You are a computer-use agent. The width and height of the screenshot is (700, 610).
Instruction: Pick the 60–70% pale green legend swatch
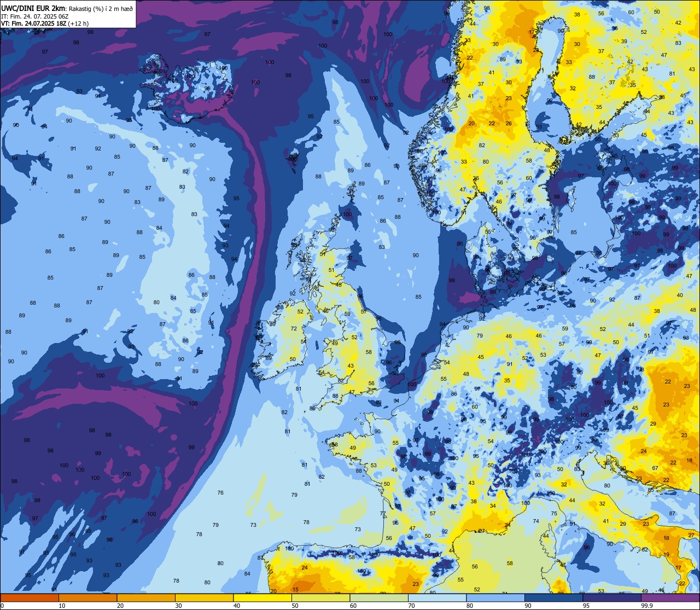(x=379, y=597)
